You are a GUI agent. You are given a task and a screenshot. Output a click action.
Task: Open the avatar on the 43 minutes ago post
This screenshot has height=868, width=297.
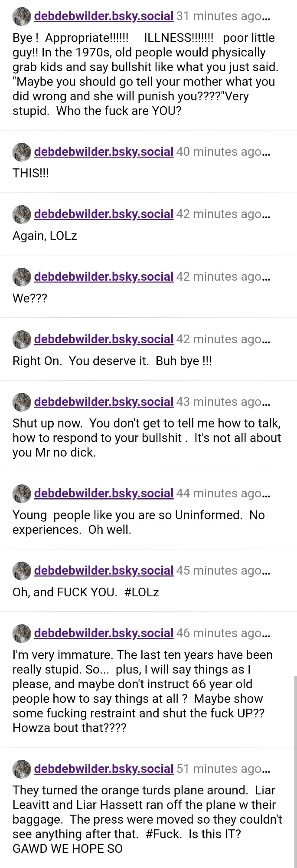(22, 402)
